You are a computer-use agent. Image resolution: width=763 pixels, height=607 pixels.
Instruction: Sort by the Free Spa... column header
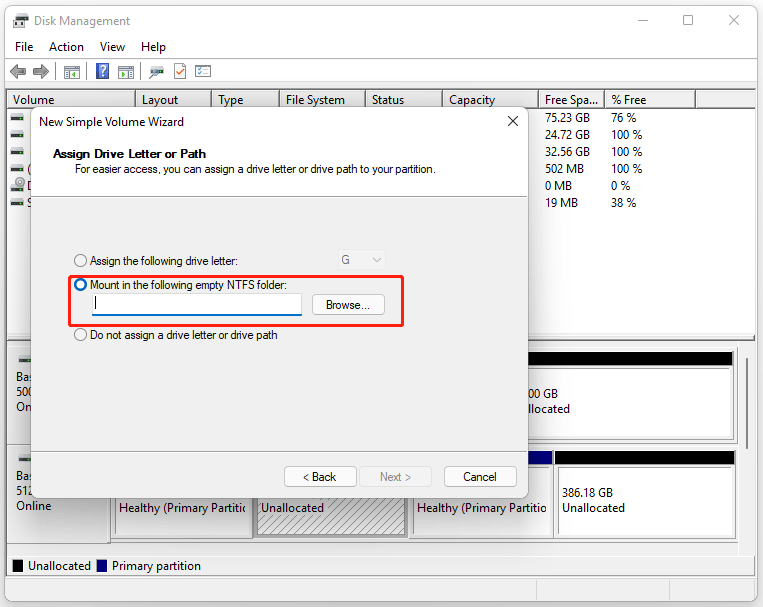(572, 100)
